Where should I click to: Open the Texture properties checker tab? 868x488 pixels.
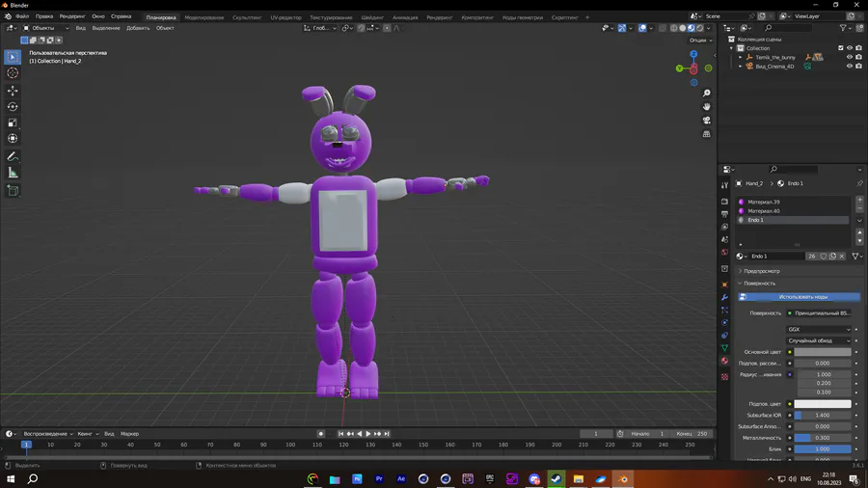click(x=724, y=377)
